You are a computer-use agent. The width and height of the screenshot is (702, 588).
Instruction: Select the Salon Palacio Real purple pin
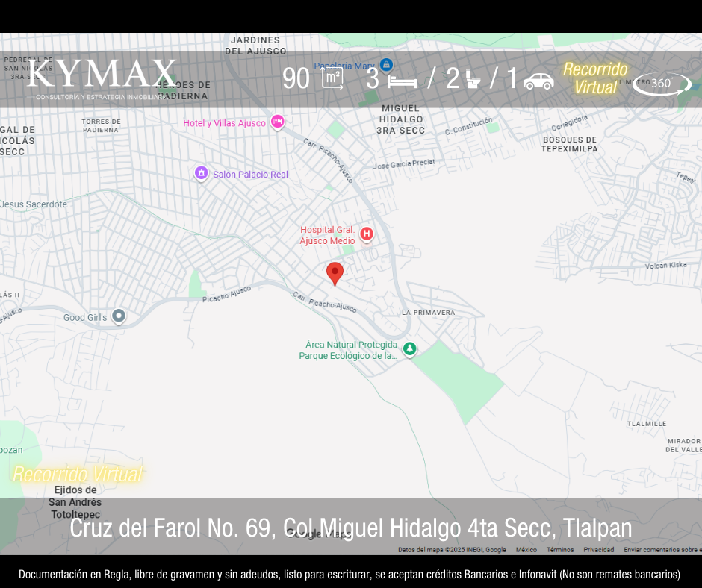click(202, 172)
